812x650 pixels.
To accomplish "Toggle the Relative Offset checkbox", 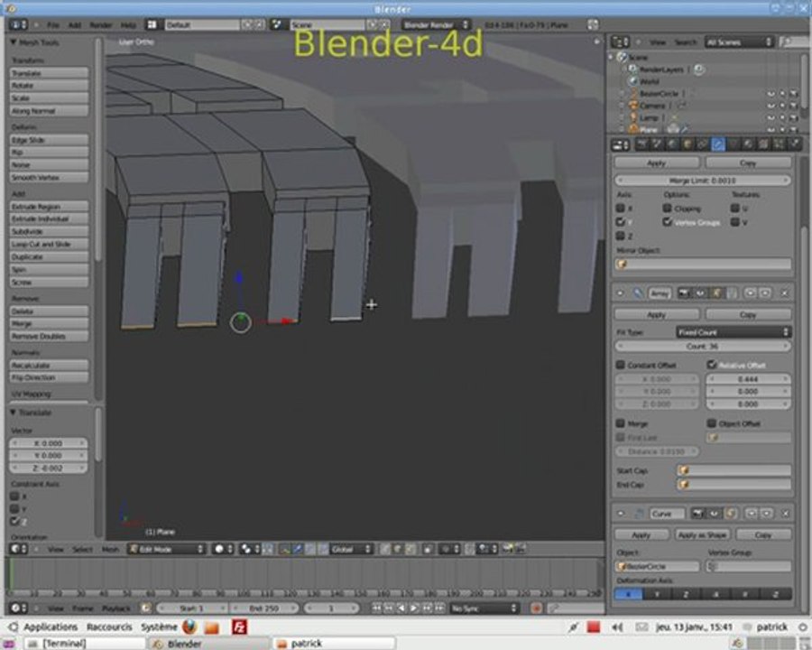I will [x=712, y=365].
